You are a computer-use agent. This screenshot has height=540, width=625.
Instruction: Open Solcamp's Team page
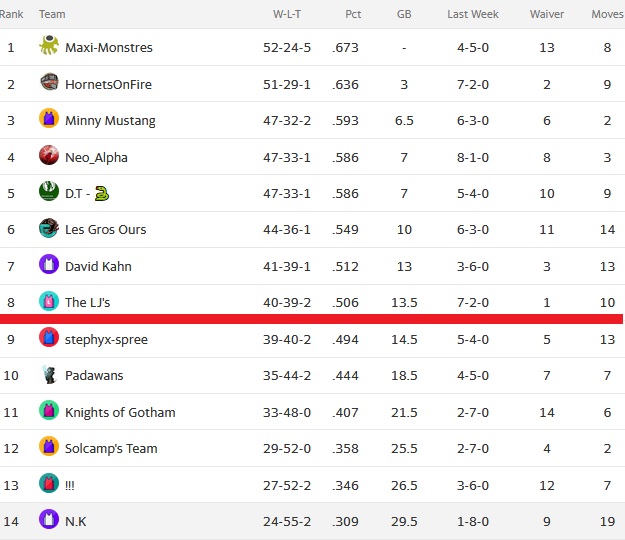point(111,449)
